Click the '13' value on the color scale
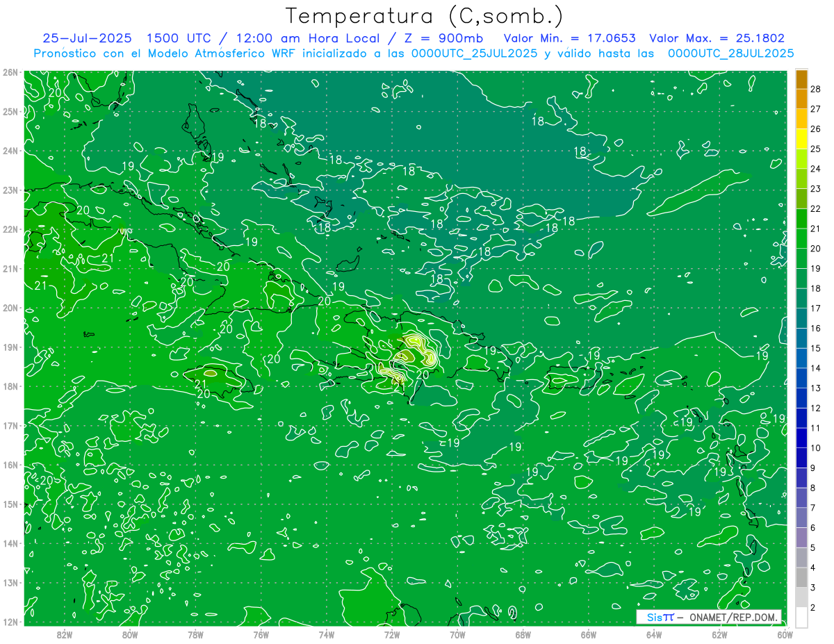The height and width of the screenshot is (644, 834). coord(815,388)
